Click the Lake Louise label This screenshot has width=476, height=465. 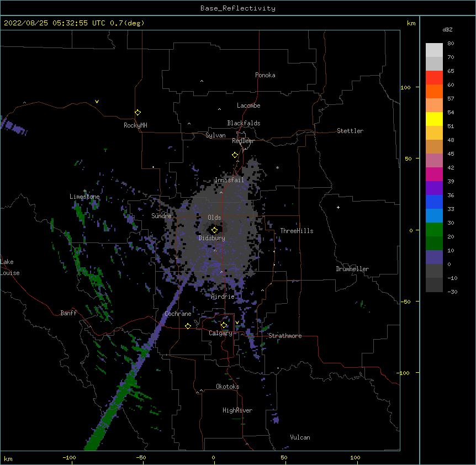click(x=10, y=267)
